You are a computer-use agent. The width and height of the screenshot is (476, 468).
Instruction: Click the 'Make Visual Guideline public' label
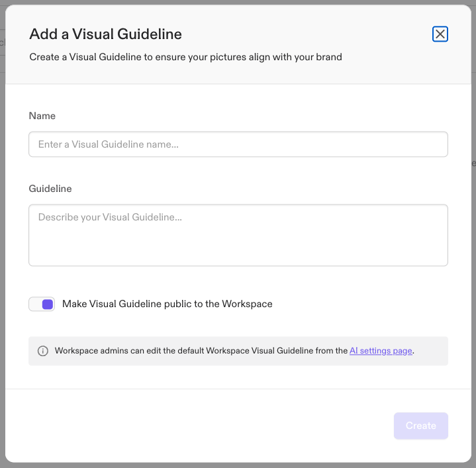pyautogui.click(x=167, y=304)
